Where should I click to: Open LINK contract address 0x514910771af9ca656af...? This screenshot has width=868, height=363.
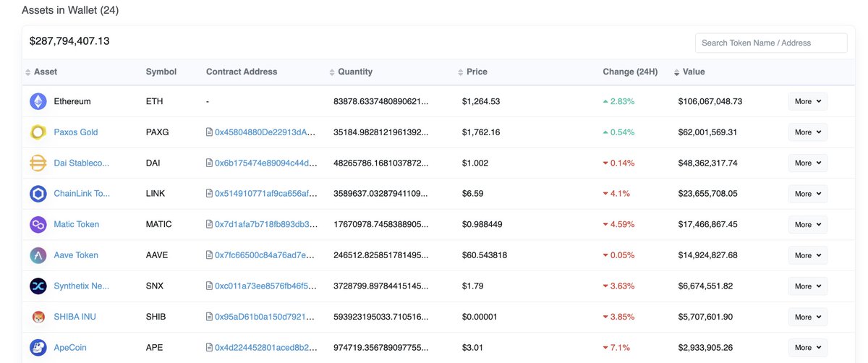tap(266, 194)
